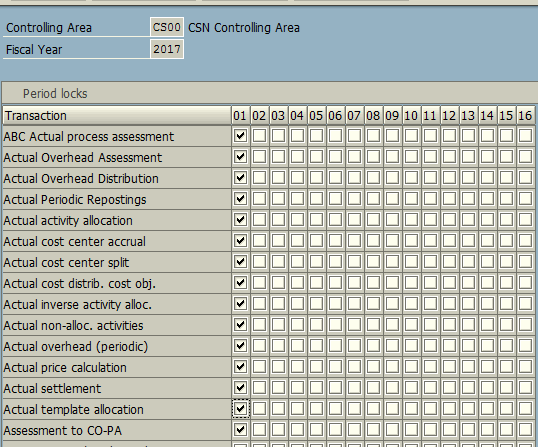This screenshot has height=447, width=538.
Task: Click the CSN Controlling Area description text
Action: [x=244, y=27]
